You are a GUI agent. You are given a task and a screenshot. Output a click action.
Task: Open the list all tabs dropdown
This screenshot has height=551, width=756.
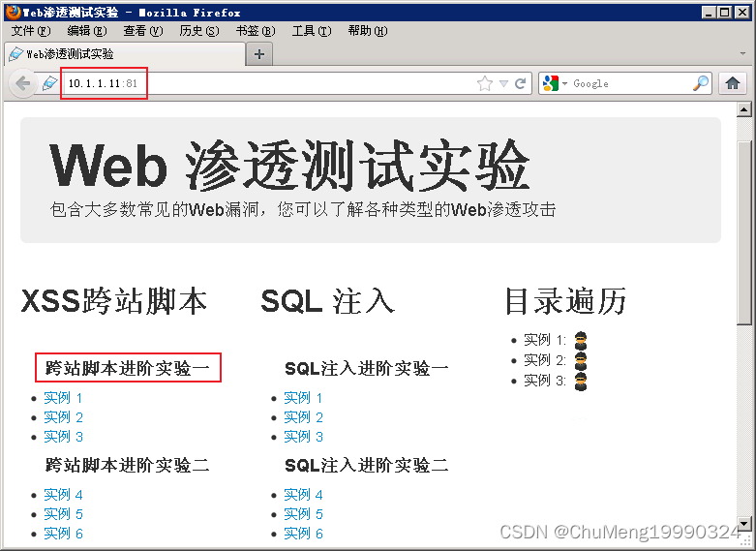(x=743, y=53)
